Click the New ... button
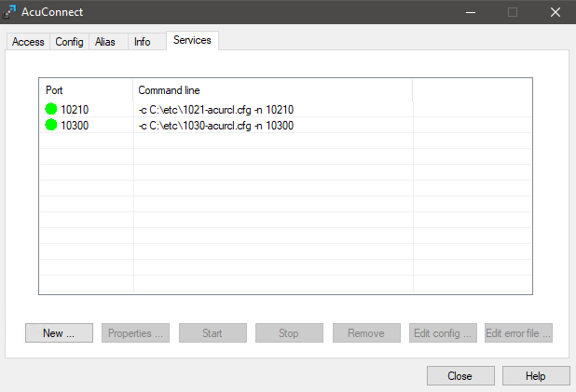This screenshot has width=576, height=392. coord(59,332)
